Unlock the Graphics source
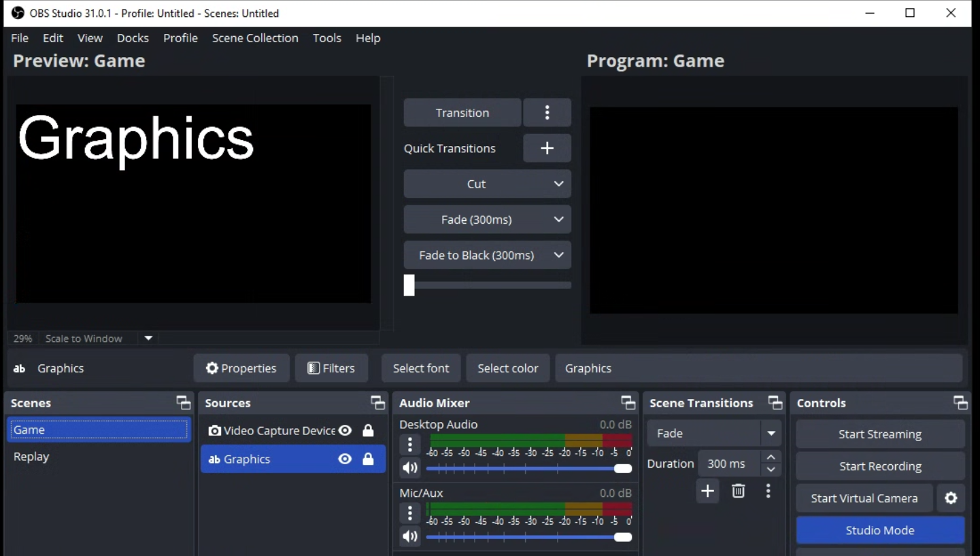 (x=368, y=459)
